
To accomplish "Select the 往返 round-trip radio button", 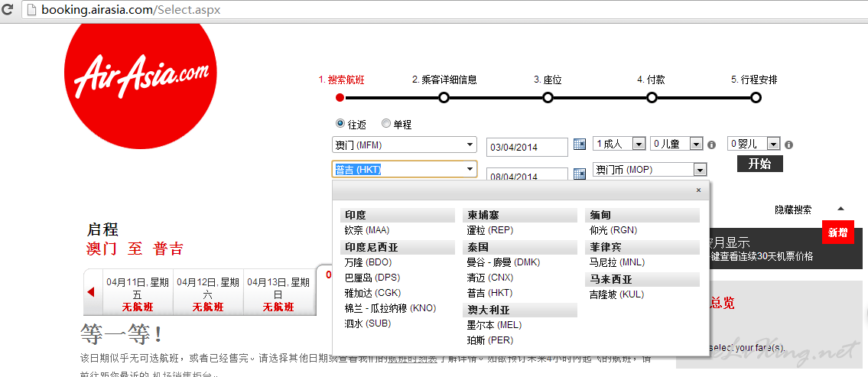I will [340, 123].
